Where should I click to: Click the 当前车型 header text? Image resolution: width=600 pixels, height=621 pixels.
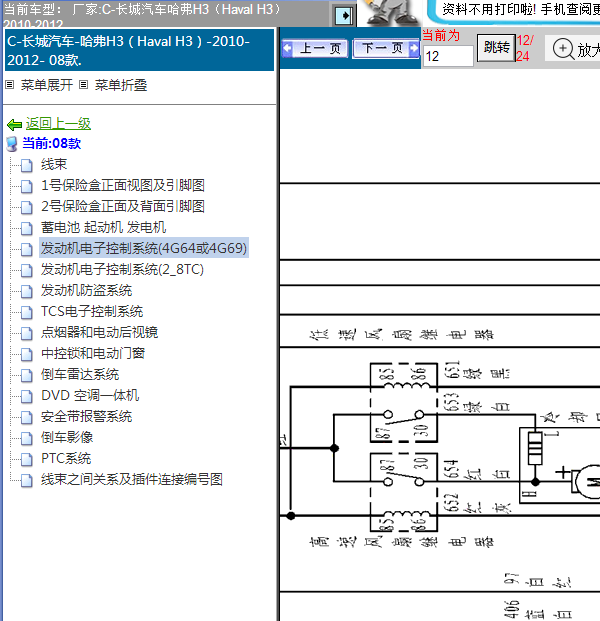pyautogui.click(x=143, y=14)
